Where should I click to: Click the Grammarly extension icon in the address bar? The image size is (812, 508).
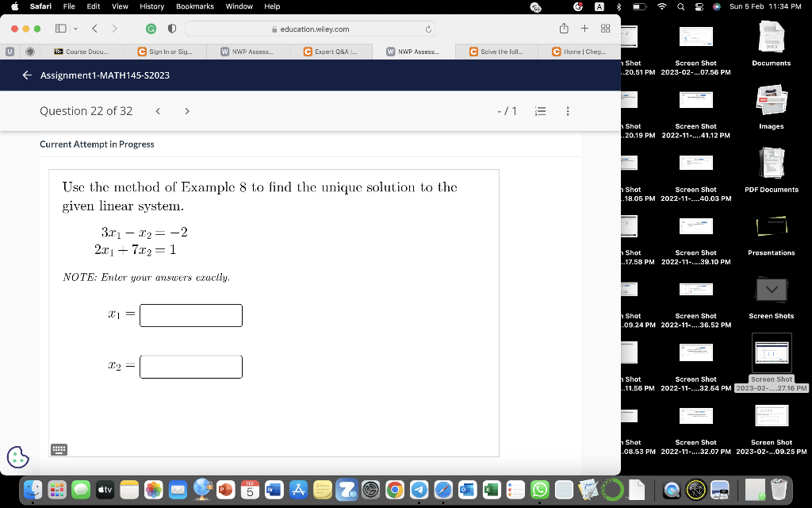149,29
